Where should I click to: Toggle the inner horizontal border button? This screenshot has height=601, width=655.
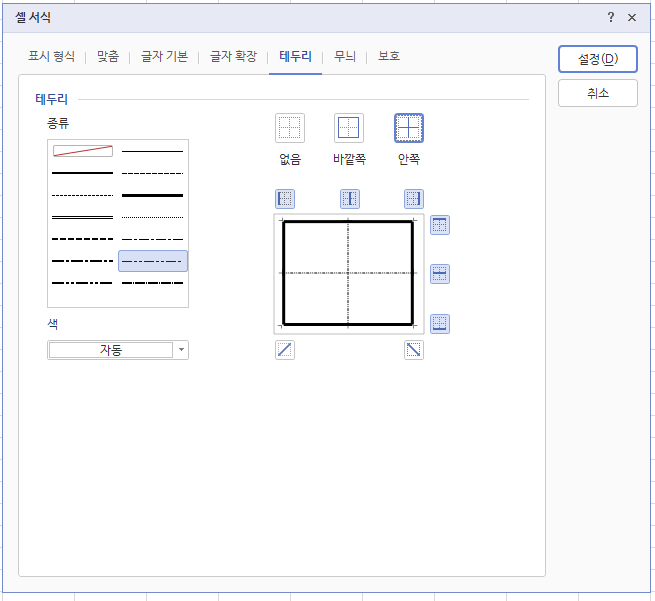[x=440, y=274]
